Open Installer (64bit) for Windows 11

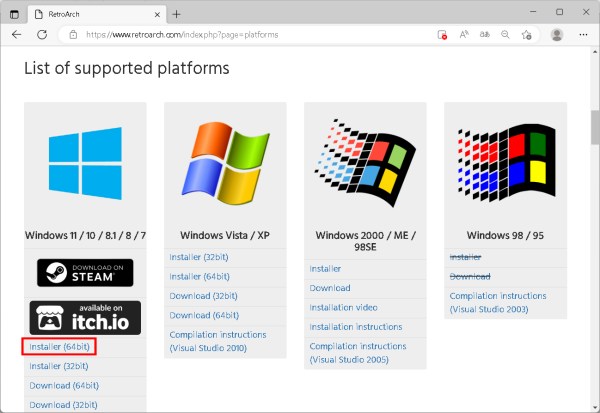(x=60, y=347)
